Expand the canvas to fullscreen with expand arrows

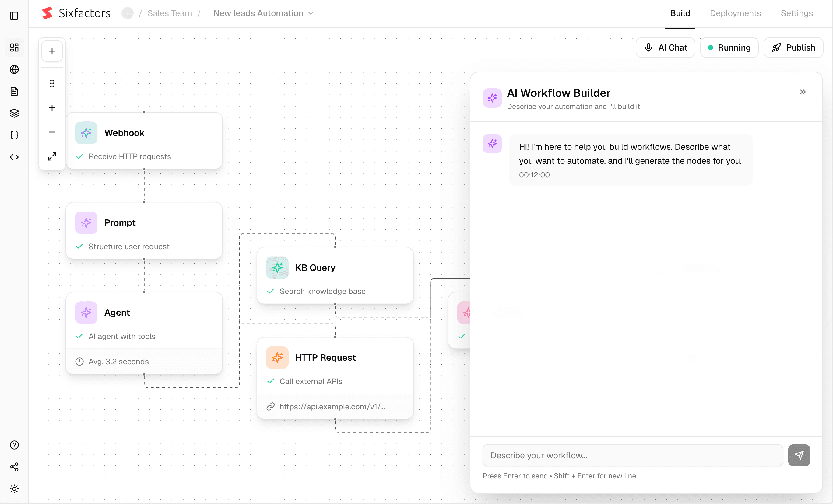[52, 156]
